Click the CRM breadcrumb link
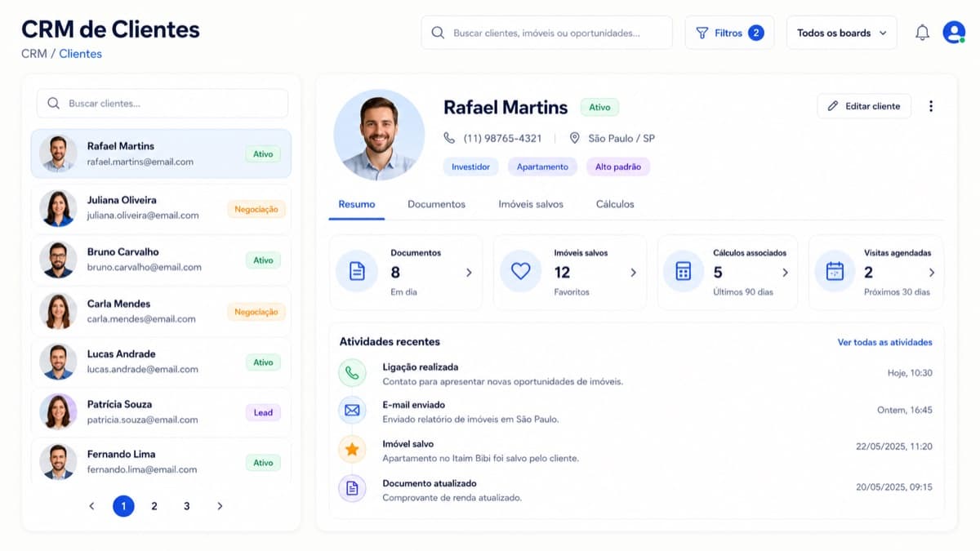This screenshot has height=551, width=980. click(x=33, y=54)
